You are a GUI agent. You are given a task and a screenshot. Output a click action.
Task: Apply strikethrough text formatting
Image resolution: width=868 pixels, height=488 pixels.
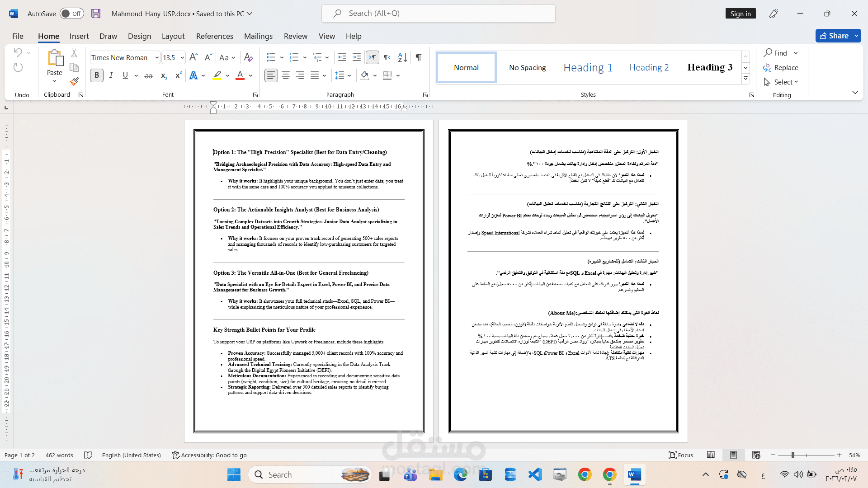coord(149,75)
